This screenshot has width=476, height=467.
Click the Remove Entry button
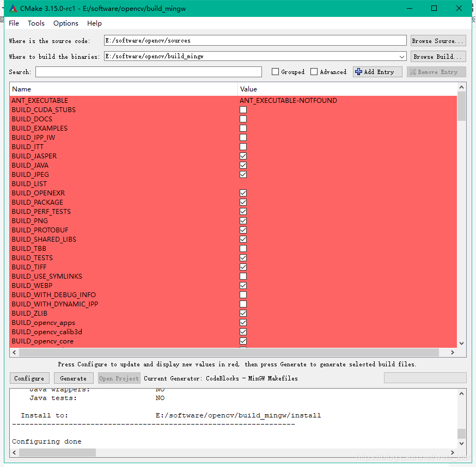pos(436,72)
